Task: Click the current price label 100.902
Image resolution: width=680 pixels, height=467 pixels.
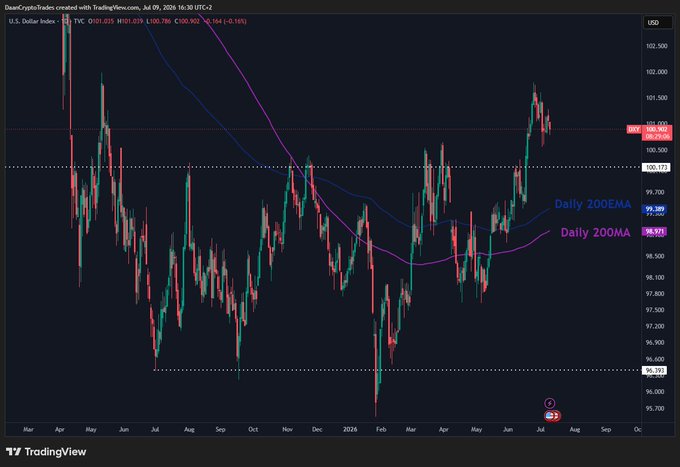Action: (657, 129)
